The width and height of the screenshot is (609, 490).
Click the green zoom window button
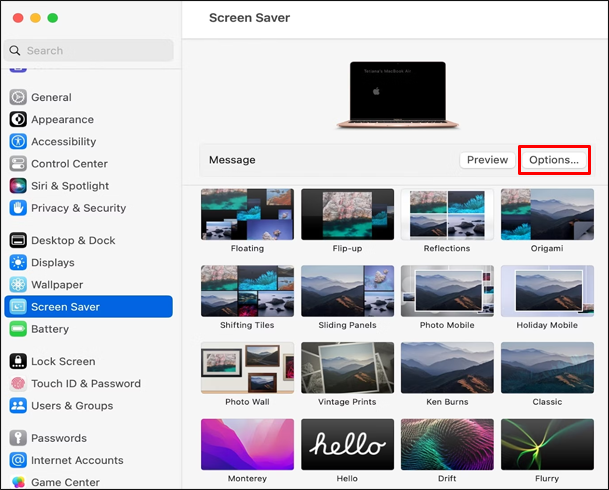pos(52,18)
